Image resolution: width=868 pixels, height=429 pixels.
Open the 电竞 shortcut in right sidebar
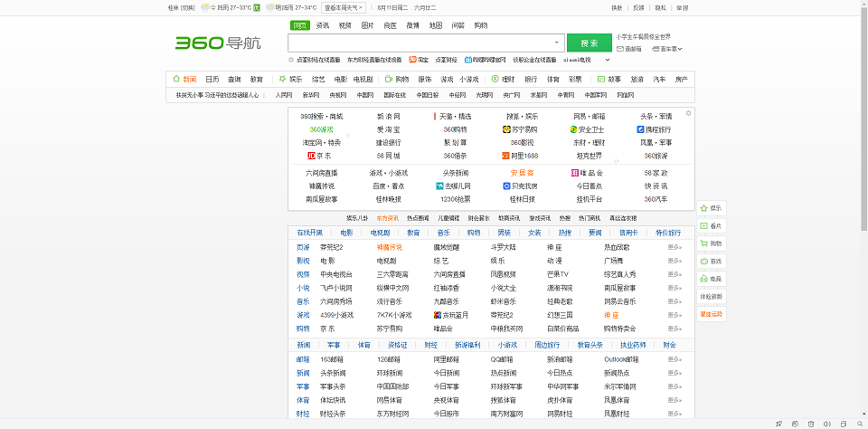712,279
